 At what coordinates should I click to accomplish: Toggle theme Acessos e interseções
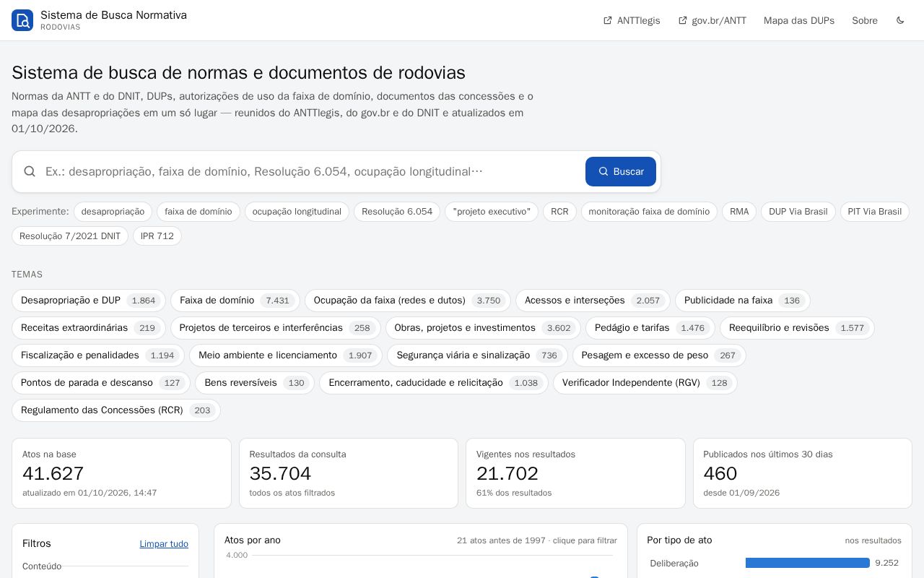[593, 301]
